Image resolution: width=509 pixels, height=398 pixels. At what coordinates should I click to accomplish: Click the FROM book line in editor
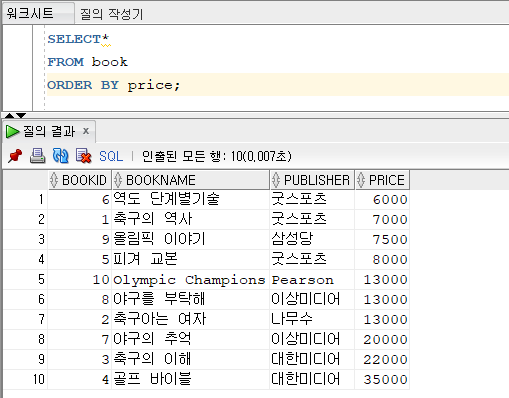(87, 62)
